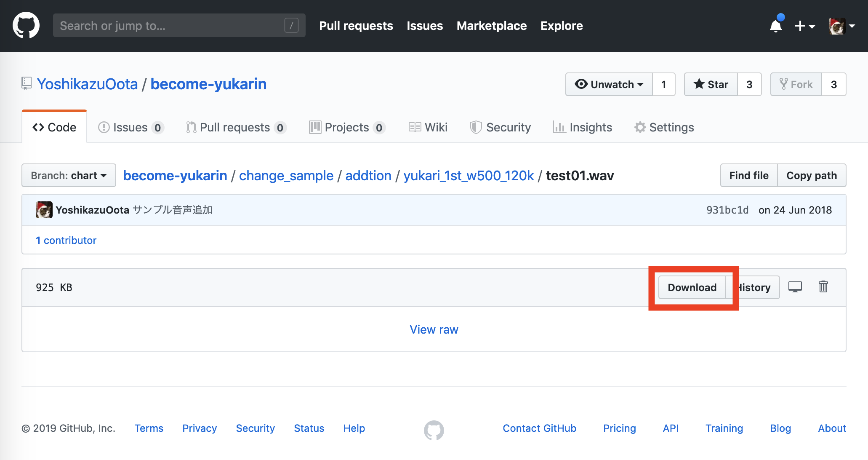Image resolution: width=868 pixels, height=460 pixels.
Task: Navigate to yukari_1st_w500_120k folder breadcrumb
Action: (468, 175)
